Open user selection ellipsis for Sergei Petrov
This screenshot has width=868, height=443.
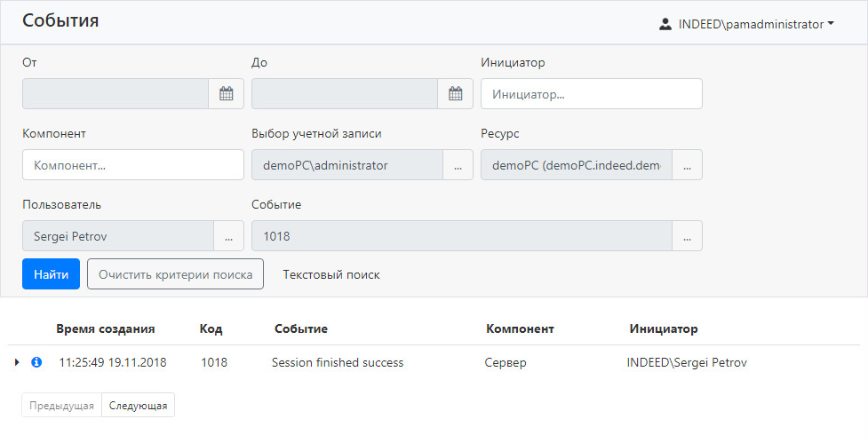pyautogui.click(x=228, y=236)
